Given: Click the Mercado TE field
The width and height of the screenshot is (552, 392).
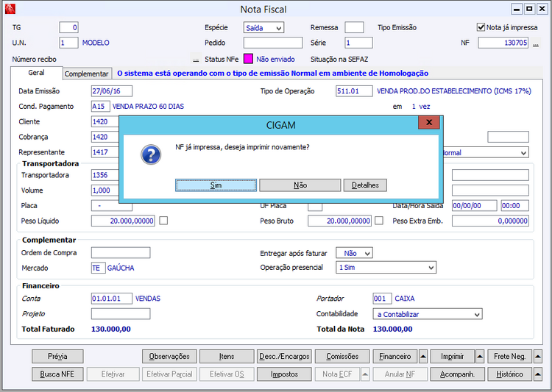Looking at the screenshot, I should tap(98, 268).
